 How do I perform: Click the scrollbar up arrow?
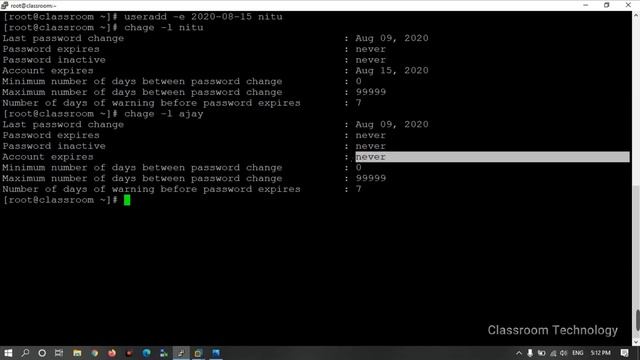636,16
